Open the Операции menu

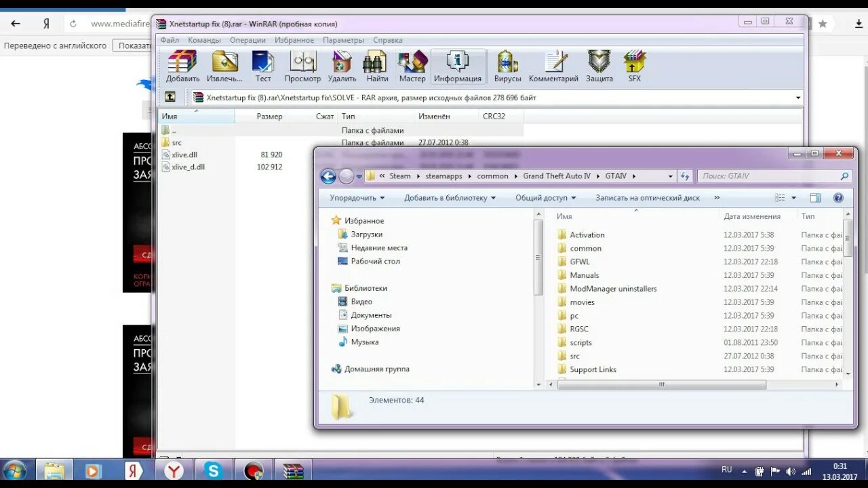(248, 40)
